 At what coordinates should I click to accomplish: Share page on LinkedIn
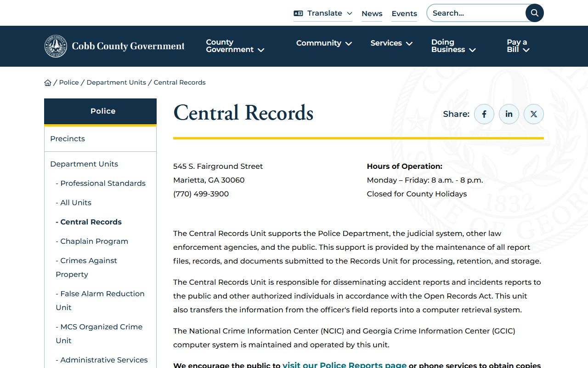pyautogui.click(x=509, y=114)
